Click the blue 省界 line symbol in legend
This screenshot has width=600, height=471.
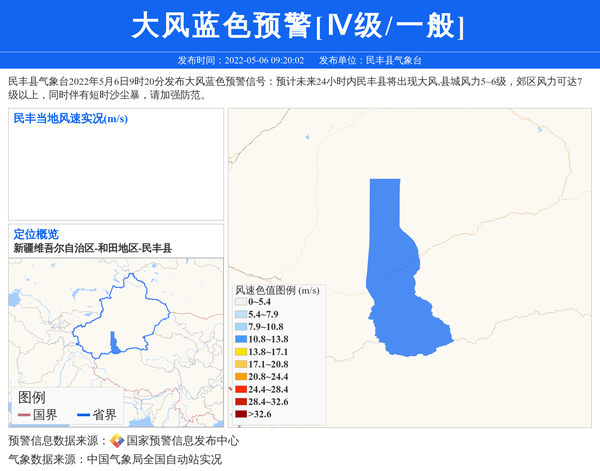pyautogui.click(x=83, y=415)
